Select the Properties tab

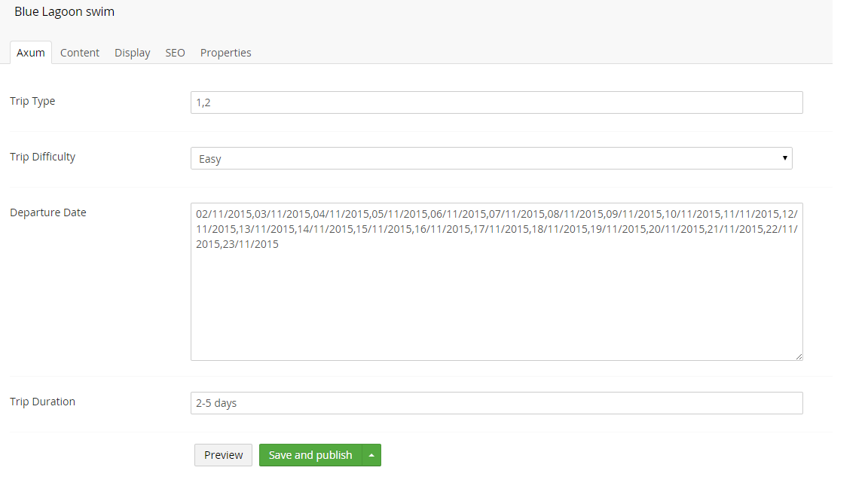[226, 53]
